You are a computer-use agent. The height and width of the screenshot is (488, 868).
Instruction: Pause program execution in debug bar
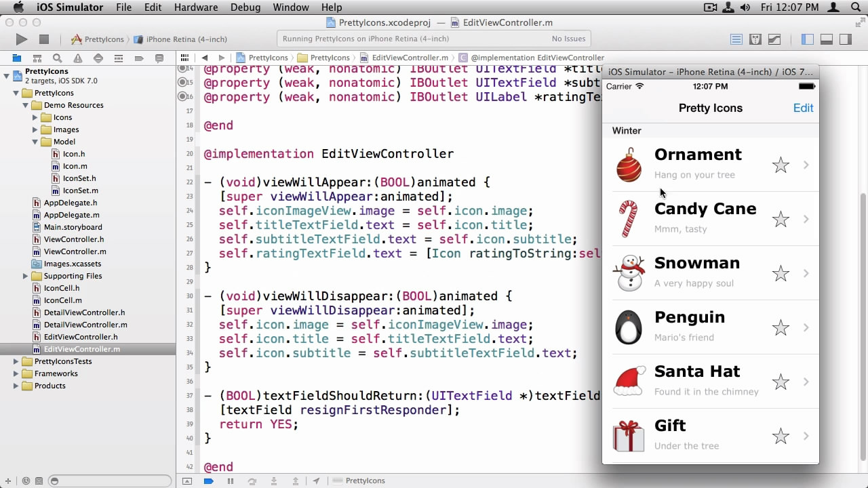point(231,481)
